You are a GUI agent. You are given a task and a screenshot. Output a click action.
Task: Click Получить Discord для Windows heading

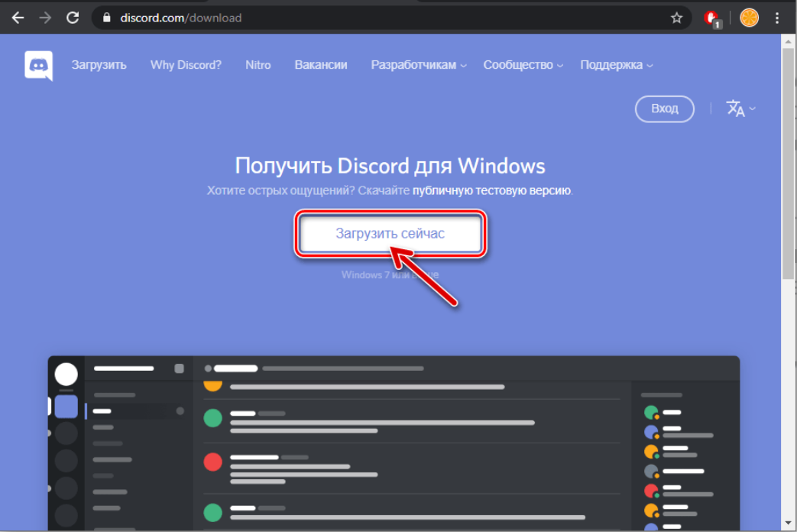(390, 166)
